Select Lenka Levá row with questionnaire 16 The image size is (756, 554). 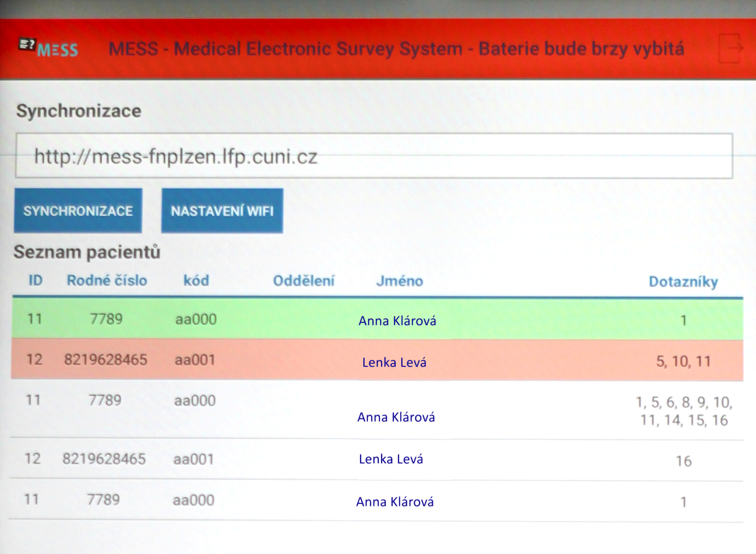coord(391,459)
